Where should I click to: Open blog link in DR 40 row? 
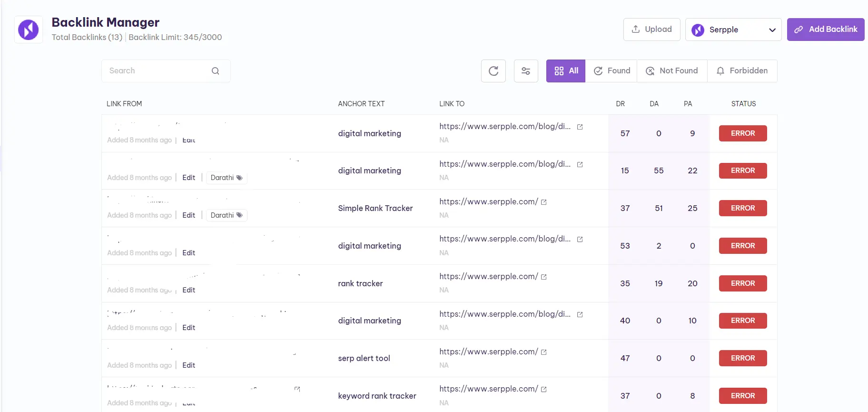505,314
